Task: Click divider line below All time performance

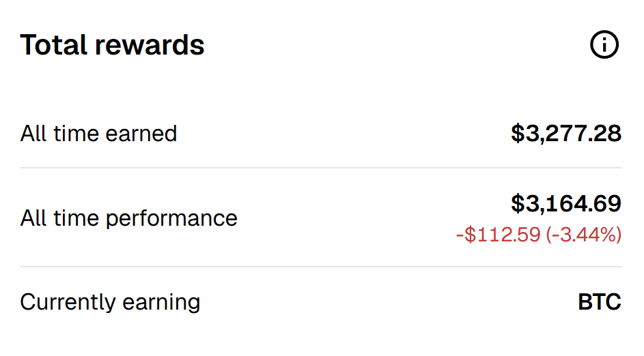Action: point(320,267)
